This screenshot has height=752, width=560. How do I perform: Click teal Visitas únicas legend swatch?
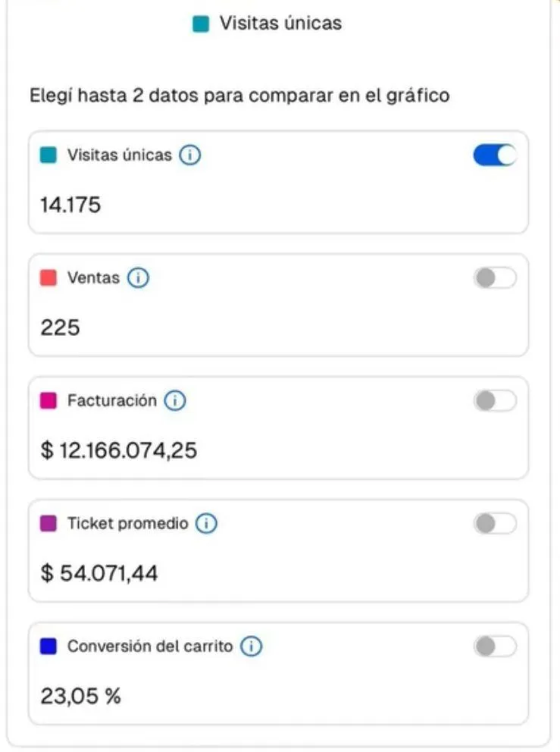coord(201,24)
